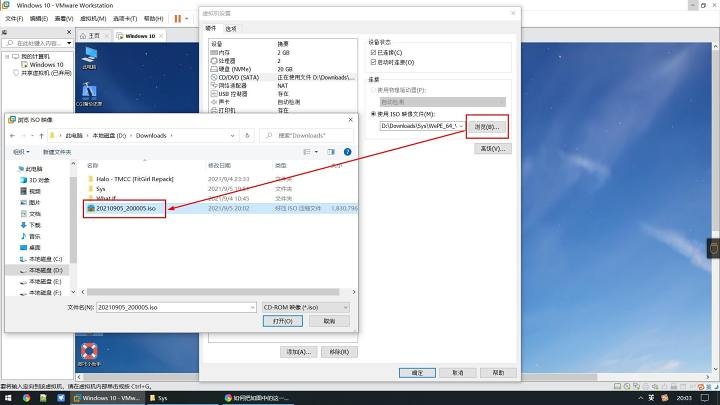Open the 文件(F) menu in VMware
This screenshot has width=720, height=405.
pyautogui.click(x=14, y=19)
